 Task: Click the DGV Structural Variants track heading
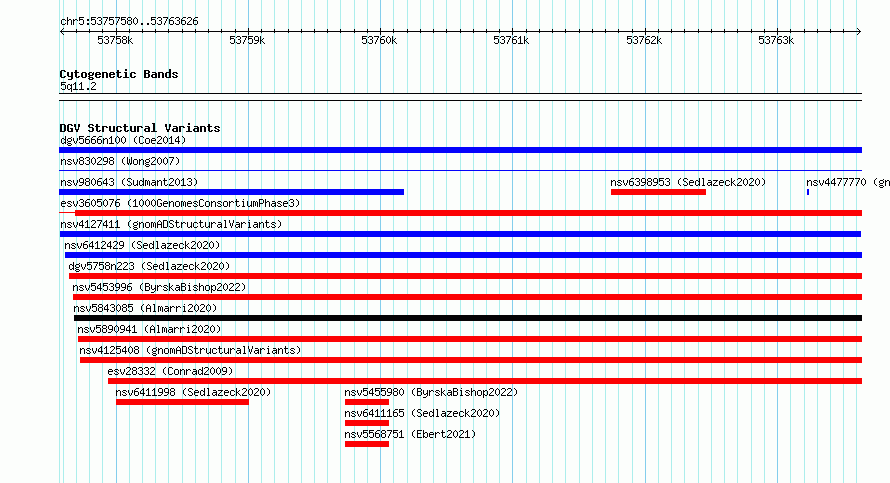[x=140, y=128]
